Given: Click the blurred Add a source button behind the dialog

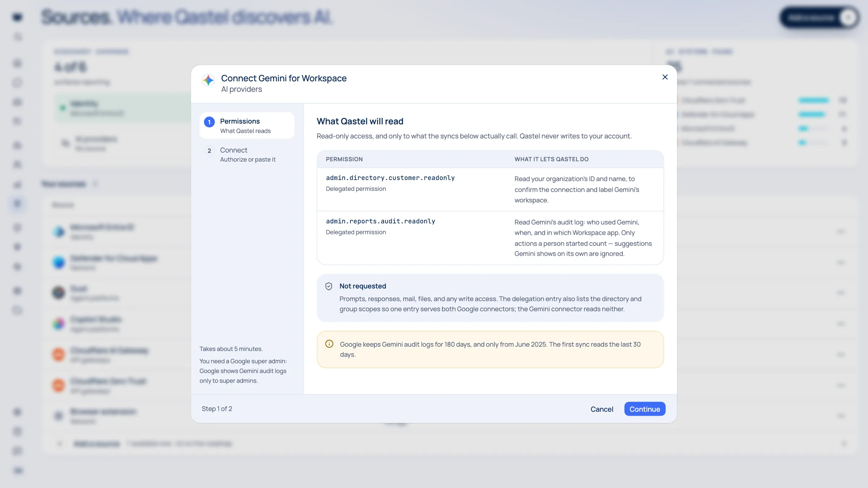Looking at the screenshot, I should (820, 17).
